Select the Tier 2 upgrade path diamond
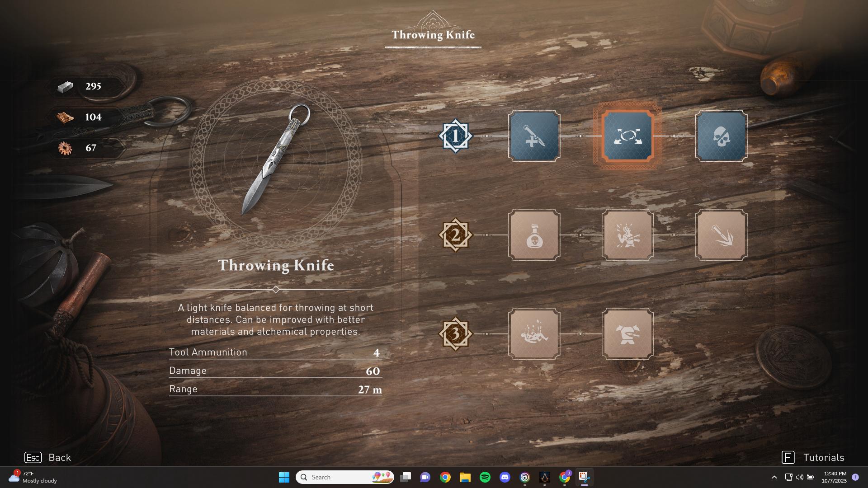Viewport: 868px width, 488px height. (455, 234)
